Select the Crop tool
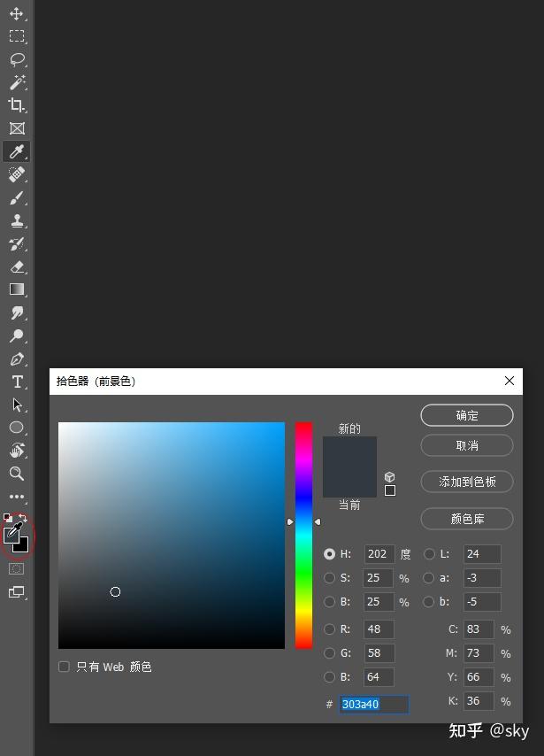The width and height of the screenshot is (544, 756). [17, 105]
